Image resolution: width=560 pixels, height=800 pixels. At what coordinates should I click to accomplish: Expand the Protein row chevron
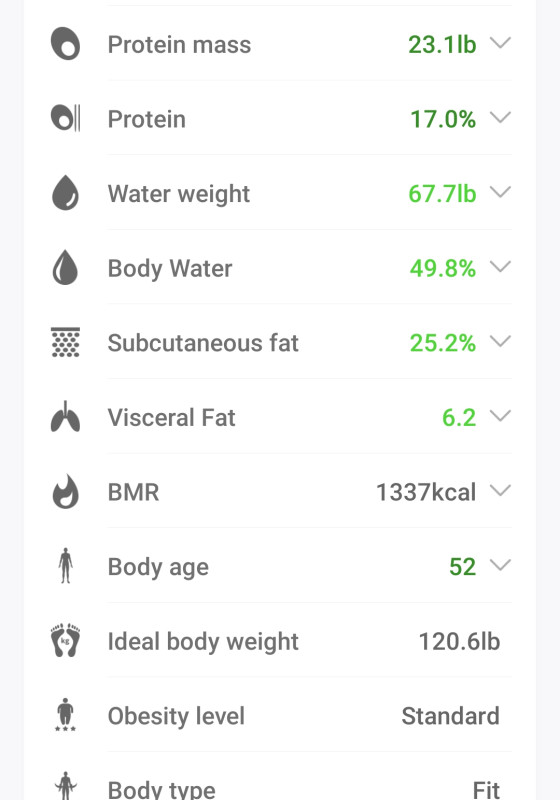(x=500, y=118)
